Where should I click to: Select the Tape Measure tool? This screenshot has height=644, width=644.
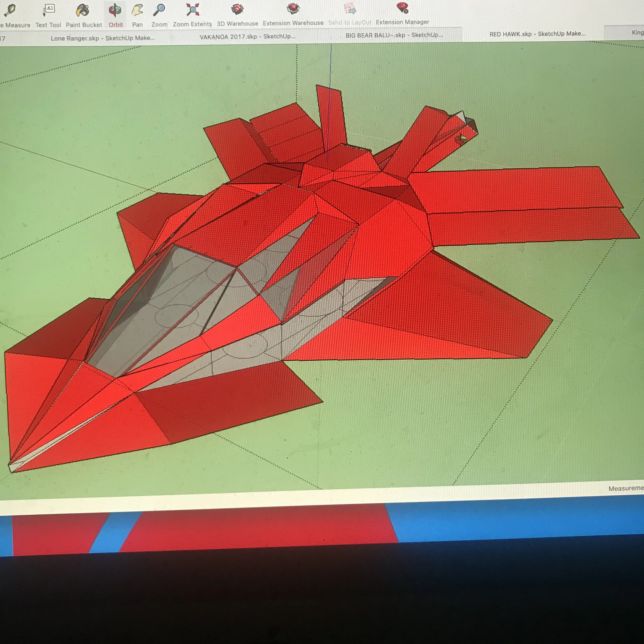pos(10,11)
